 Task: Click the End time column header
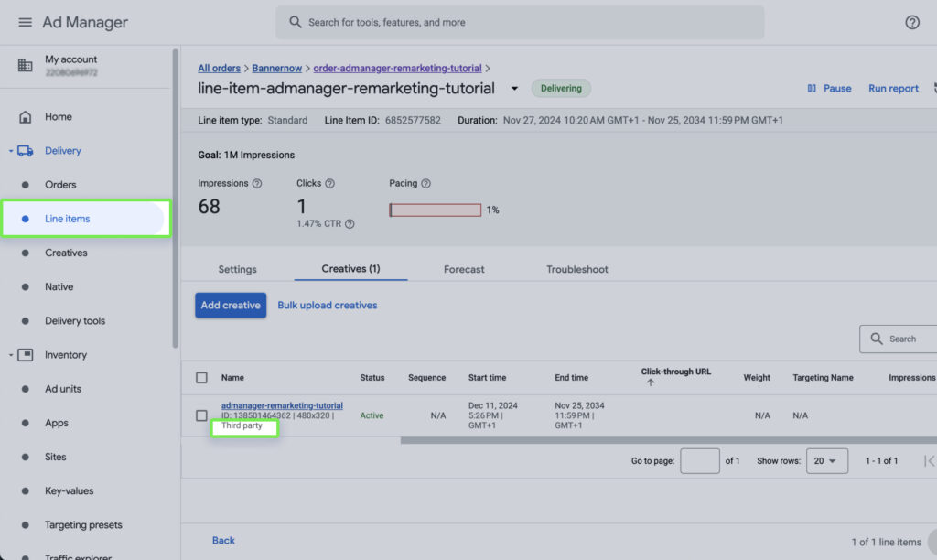point(571,378)
